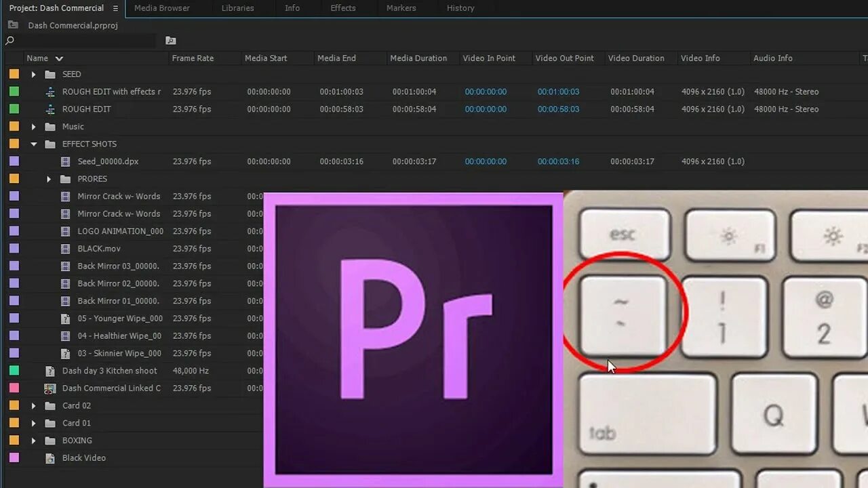Select the sequence icon of ROUGH EDIT
868x488 pixels.
click(50, 109)
